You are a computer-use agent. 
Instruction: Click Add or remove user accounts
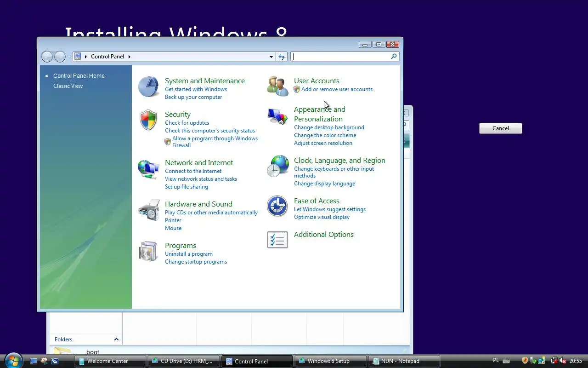point(337,89)
